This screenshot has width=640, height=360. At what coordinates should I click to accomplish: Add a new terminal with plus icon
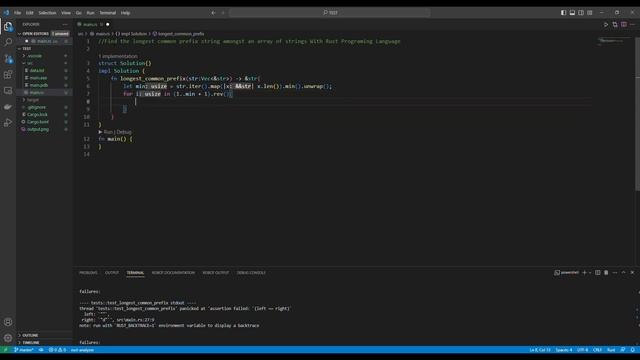click(584, 273)
